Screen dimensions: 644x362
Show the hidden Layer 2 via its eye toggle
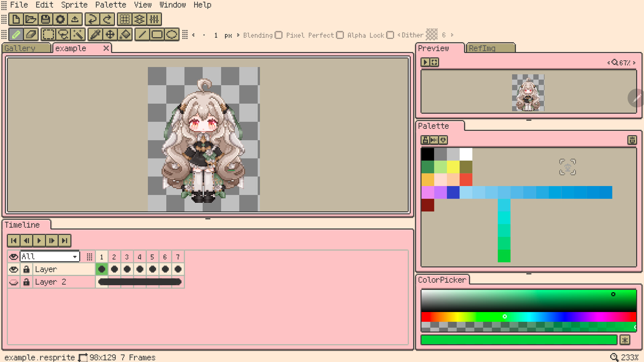coord(13,282)
